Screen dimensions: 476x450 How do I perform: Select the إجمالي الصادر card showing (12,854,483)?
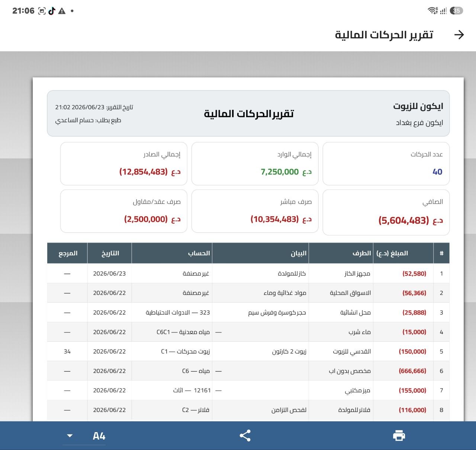pyautogui.click(x=123, y=163)
